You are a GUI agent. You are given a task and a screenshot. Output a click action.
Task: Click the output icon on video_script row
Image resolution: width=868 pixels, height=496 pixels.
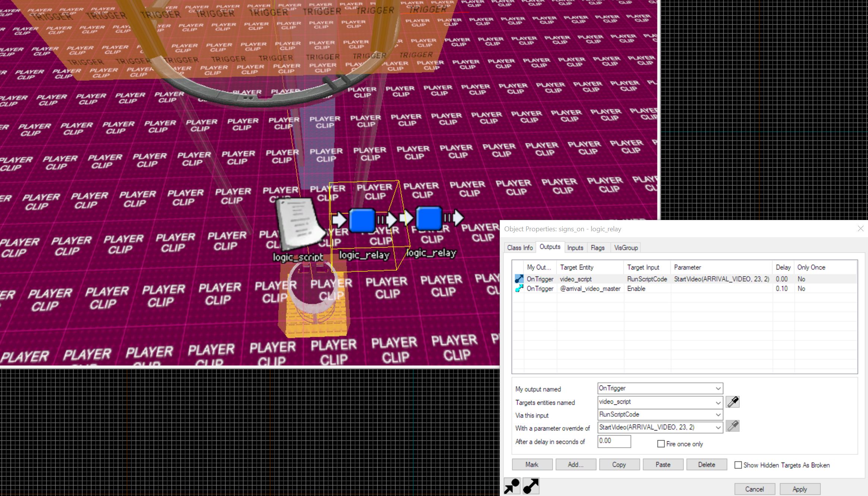point(519,279)
